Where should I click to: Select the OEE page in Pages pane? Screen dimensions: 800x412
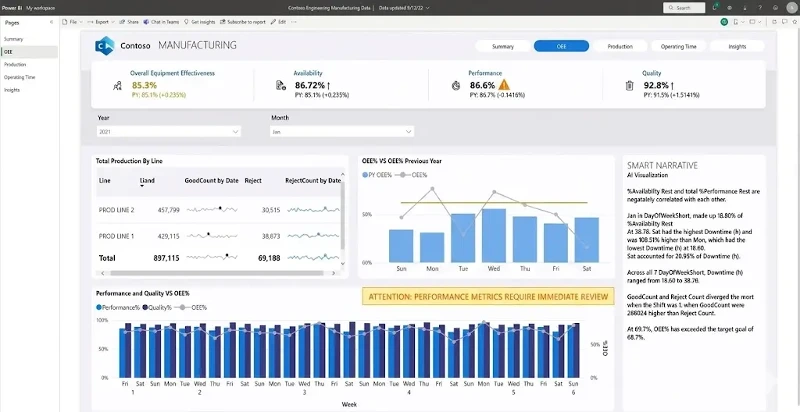pos(29,52)
